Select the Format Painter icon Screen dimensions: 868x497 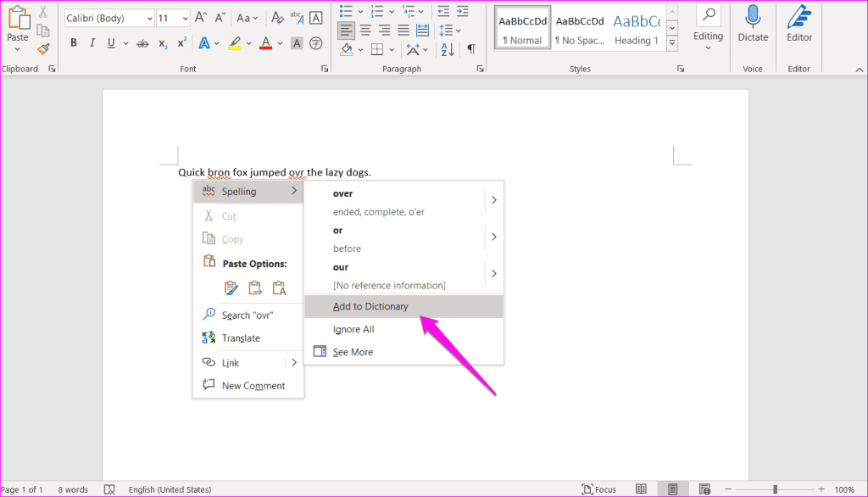pyautogui.click(x=42, y=48)
